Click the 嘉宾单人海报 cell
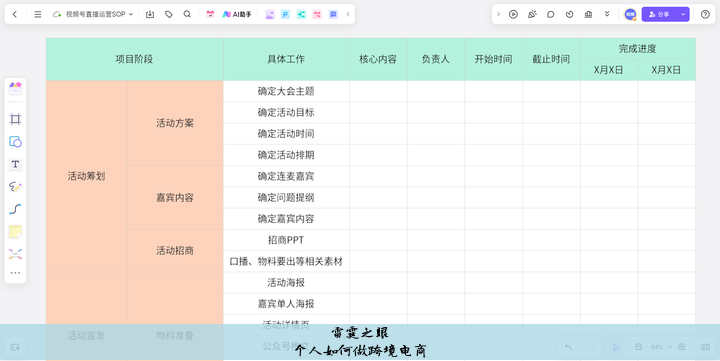The image size is (720, 361). tap(286, 304)
